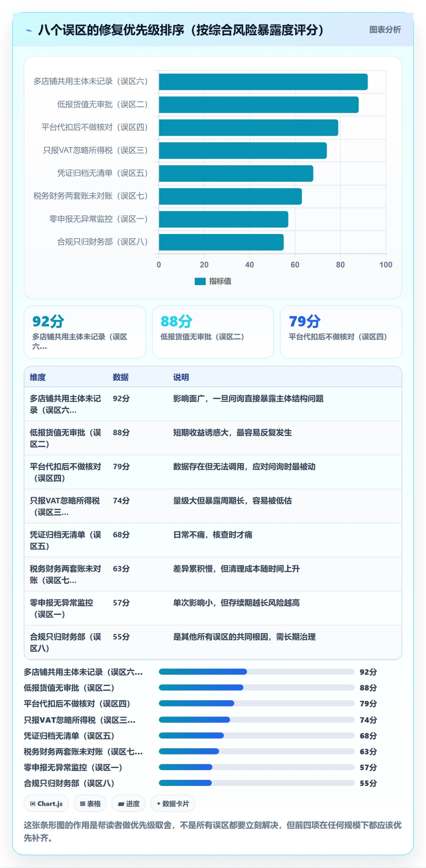Click y-axis label 合规只归财务部（误区八）
The width and height of the screenshot is (426, 868).
[102, 242]
